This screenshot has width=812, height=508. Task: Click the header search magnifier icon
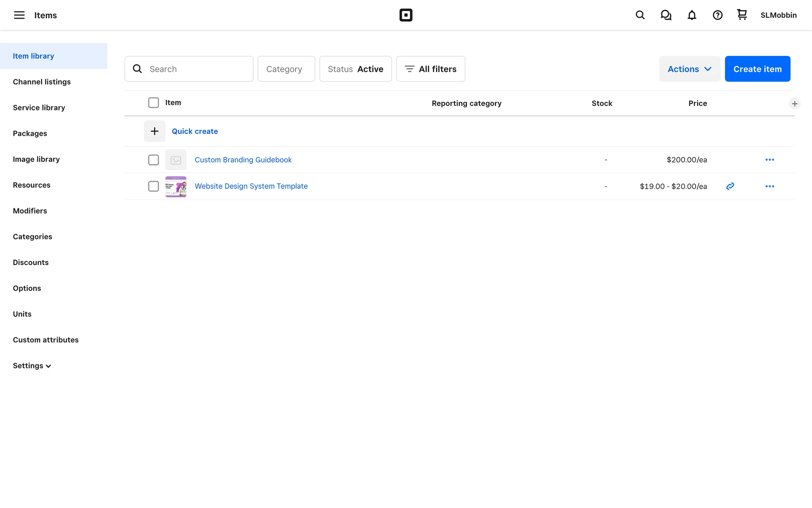coord(640,15)
